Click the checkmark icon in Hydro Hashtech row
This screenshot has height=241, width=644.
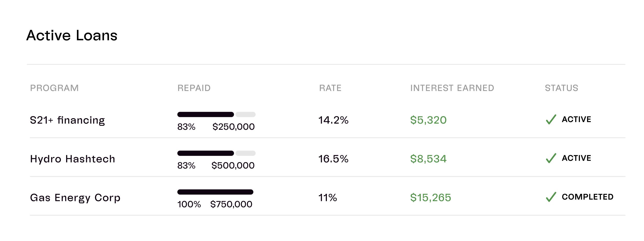(x=551, y=158)
